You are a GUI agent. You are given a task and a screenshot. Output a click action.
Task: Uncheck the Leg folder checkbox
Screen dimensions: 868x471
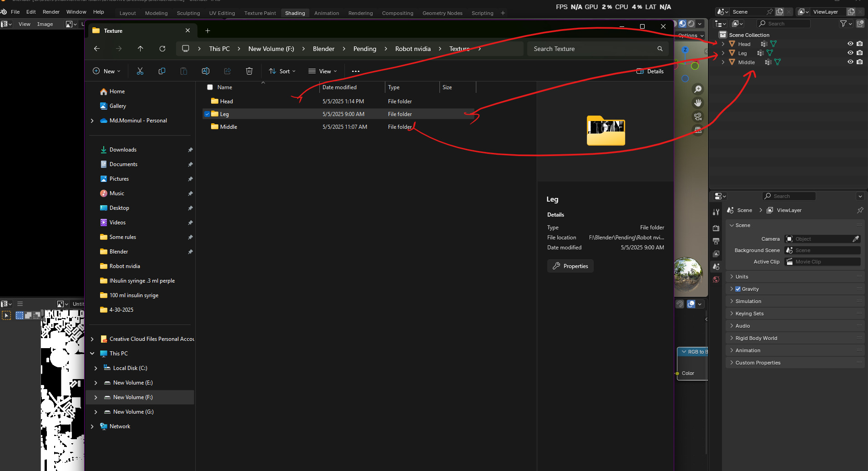(x=207, y=114)
